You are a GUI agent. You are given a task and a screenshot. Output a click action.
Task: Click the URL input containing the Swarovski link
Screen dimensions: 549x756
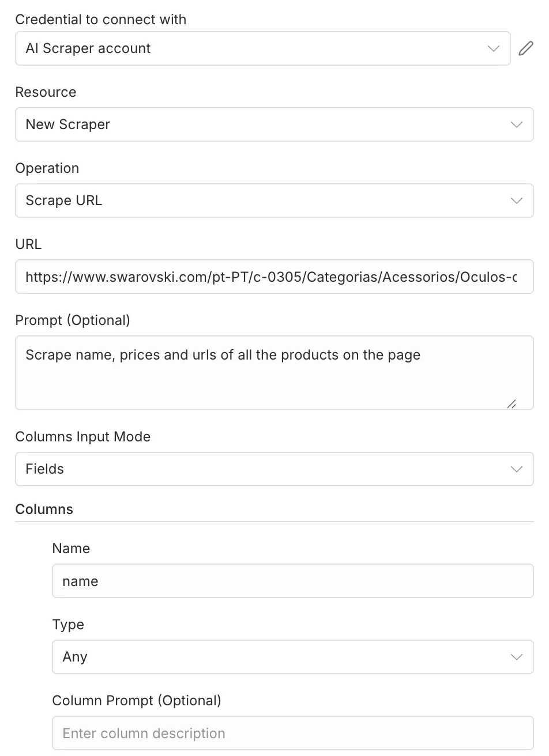(274, 277)
